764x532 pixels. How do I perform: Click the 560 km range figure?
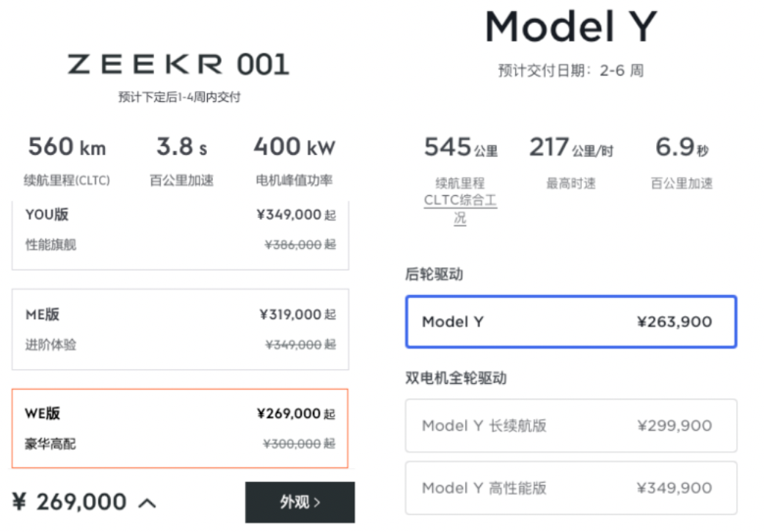pos(67,147)
